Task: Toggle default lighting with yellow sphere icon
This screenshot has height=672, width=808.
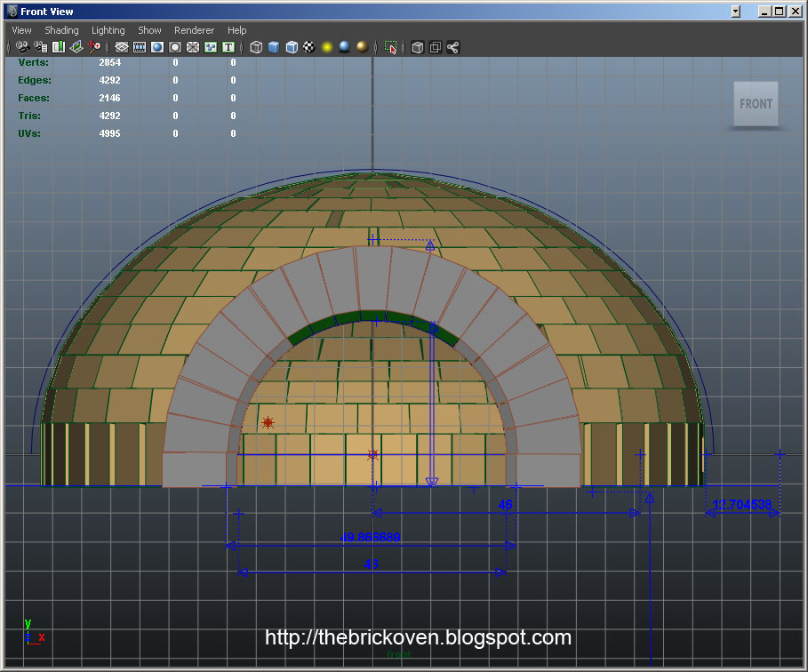Action: pyautogui.click(x=325, y=47)
